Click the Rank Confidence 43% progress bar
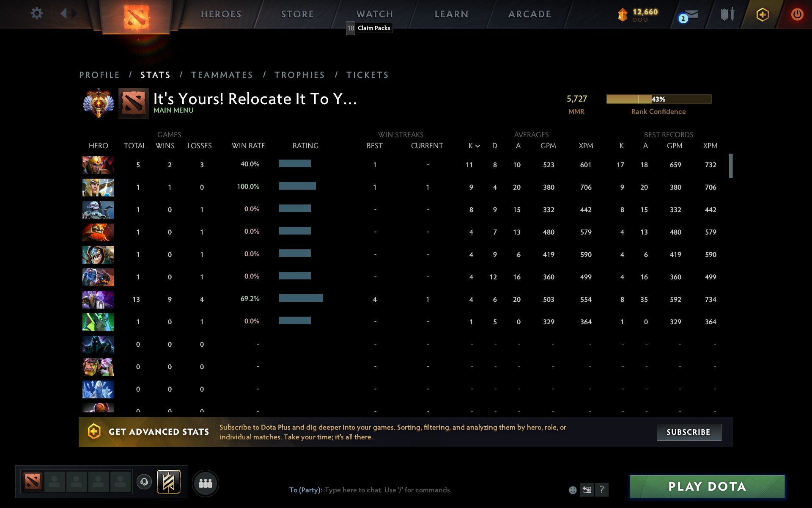 [x=658, y=99]
